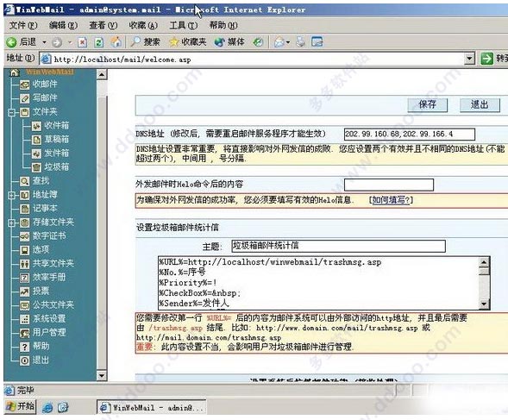
Task: Click the sidebar scroll down arrow
Action: (x=102, y=376)
